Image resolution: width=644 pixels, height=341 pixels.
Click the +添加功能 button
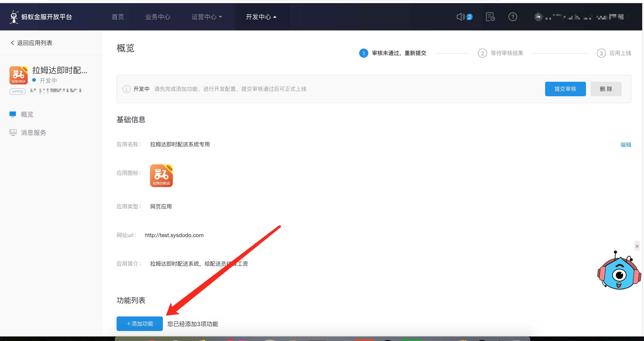click(x=139, y=324)
